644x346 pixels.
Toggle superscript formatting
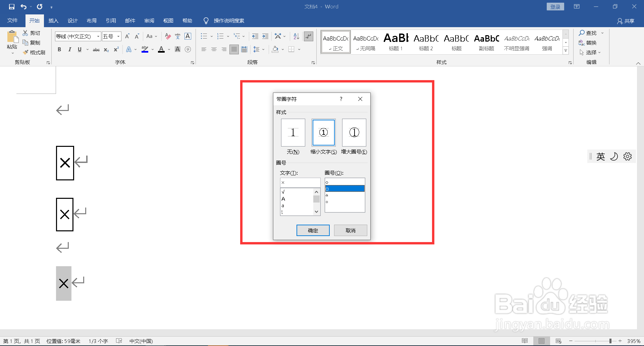(116, 50)
